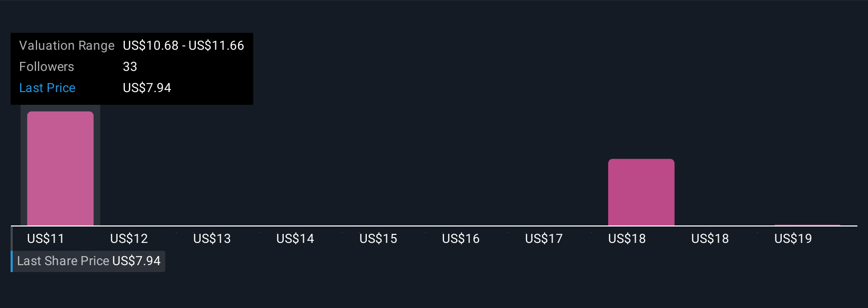The width and height of the screenshot is (868, 308).
Task: Select the US$11 axis label
Action: click(x=46, y=239)
